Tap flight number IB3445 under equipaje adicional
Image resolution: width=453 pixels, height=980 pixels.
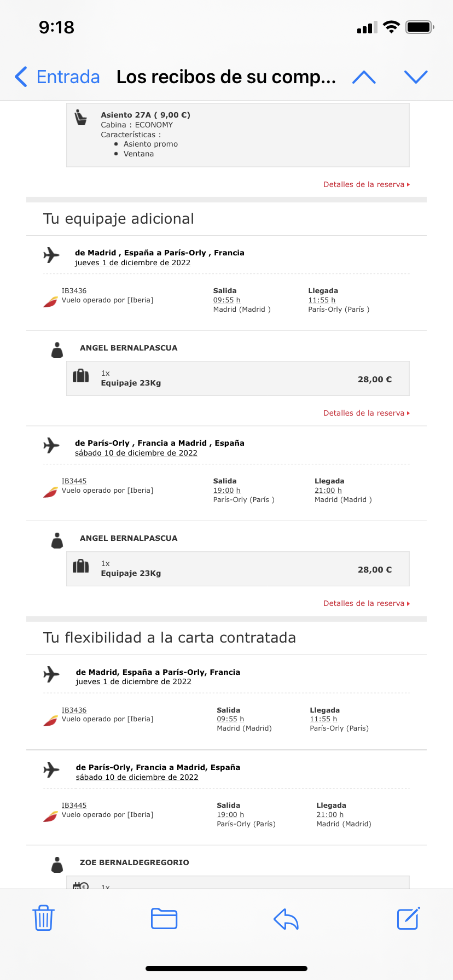pos(74,481)
